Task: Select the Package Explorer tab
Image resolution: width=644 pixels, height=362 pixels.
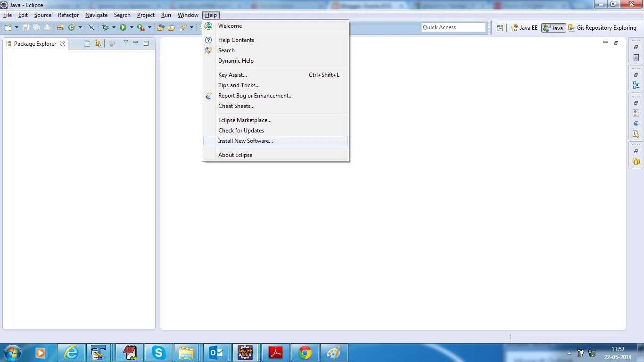Action: (35, 44)
